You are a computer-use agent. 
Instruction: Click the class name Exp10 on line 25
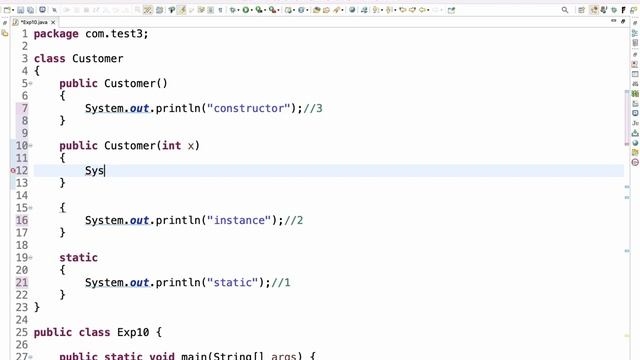pyautogui.click(x=133, y=332)
